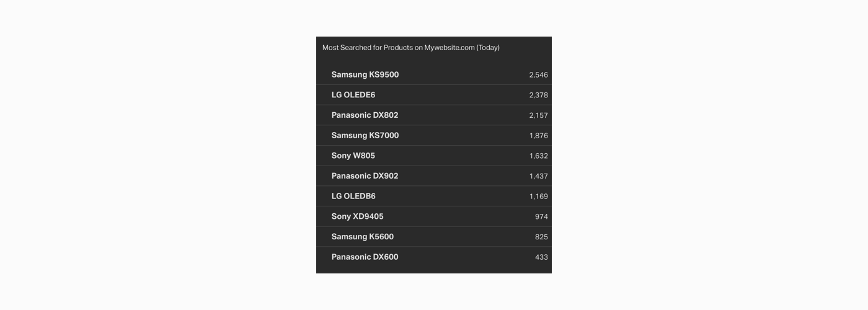This screenshot has width=868, height=310.
Task: Click the widget title Most Searched for Products
Action: point(411,48)
